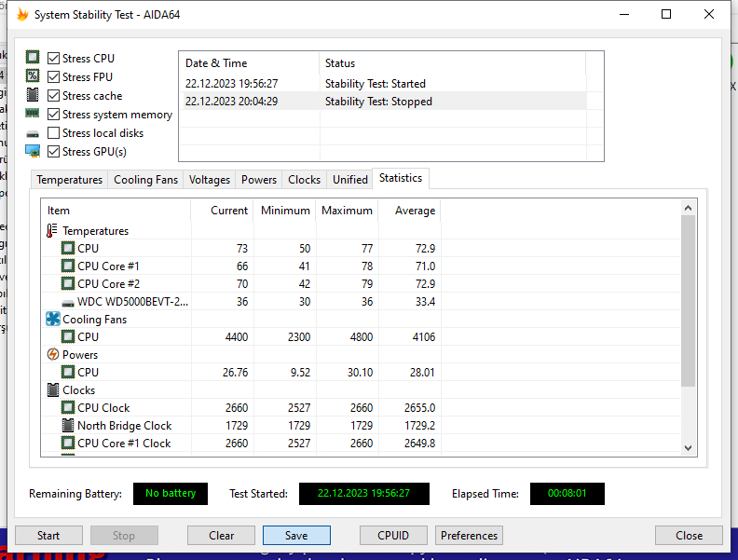Open the Voltages tab
Image resolution: width=738 pixels, height=560 pixels.
coord(210,180)
